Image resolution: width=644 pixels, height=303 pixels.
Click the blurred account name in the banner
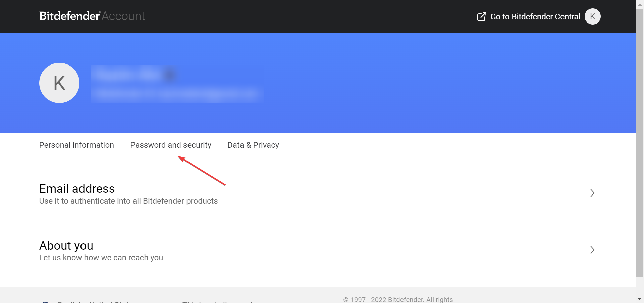click(x=134, y=75)
